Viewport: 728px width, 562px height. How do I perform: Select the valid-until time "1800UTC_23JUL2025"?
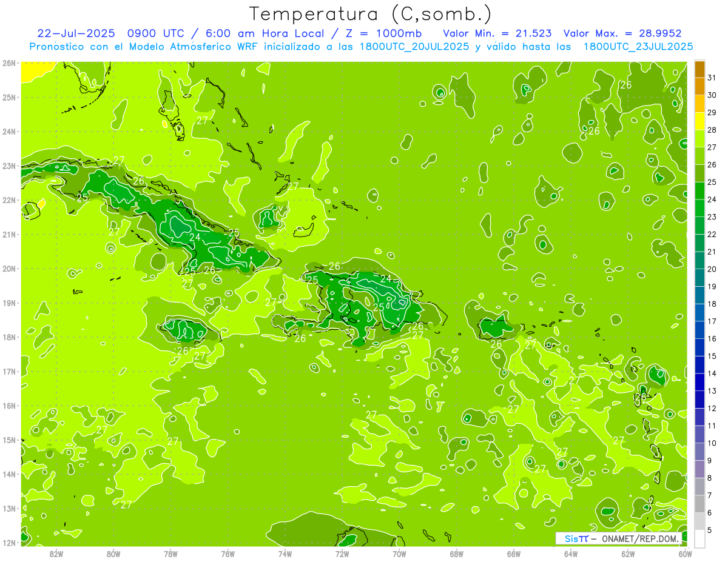tap(638, 46)
